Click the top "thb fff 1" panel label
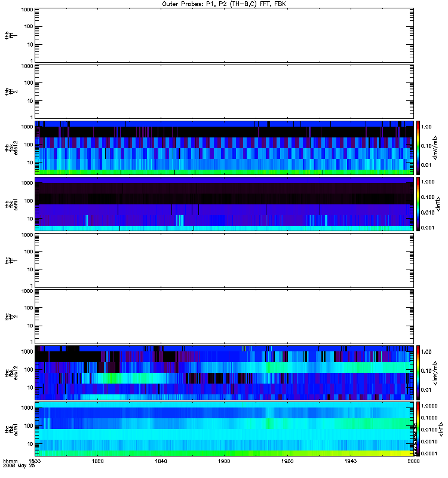The width and height of the screenshot is (448, 478). pos(11,35)
